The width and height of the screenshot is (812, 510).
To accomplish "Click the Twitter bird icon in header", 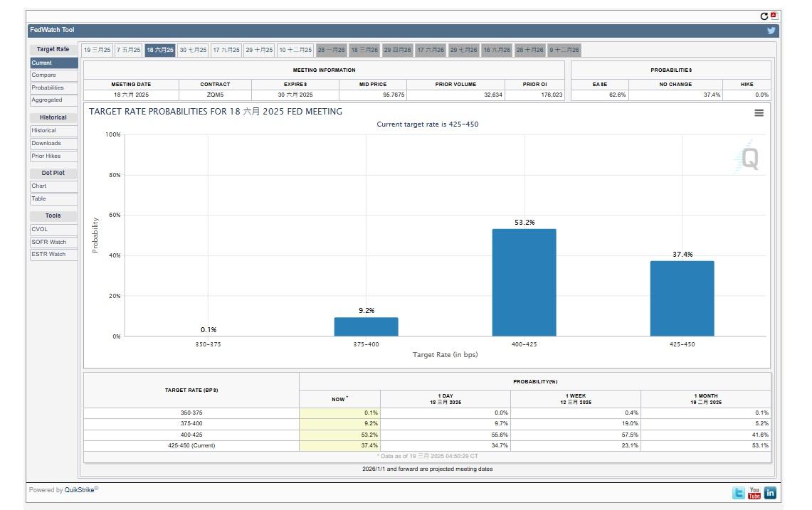I will [x=771, y=31].
